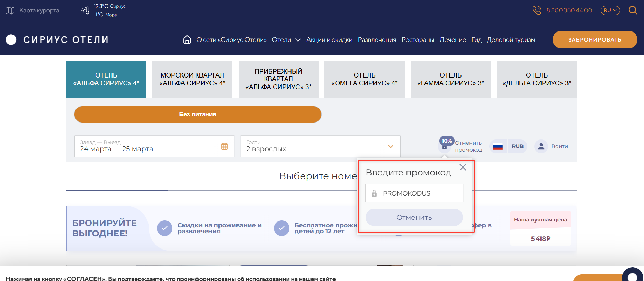
Task: Click the Наша лучшая цена 5 418₽ box
Action: [x=540, y=228]
